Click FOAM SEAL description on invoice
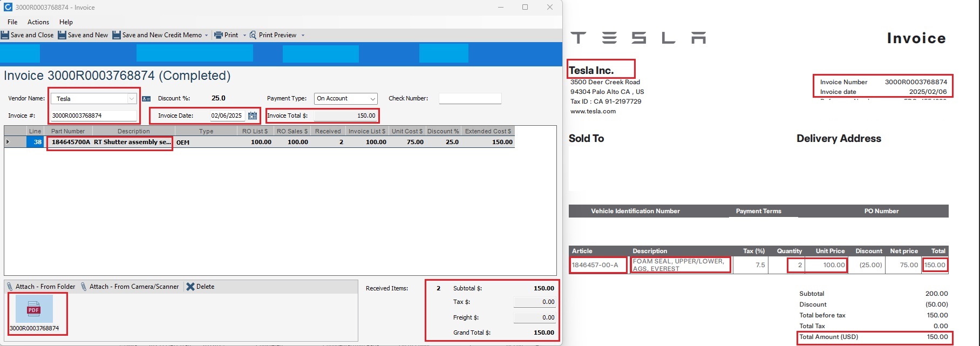 (678, 264)
